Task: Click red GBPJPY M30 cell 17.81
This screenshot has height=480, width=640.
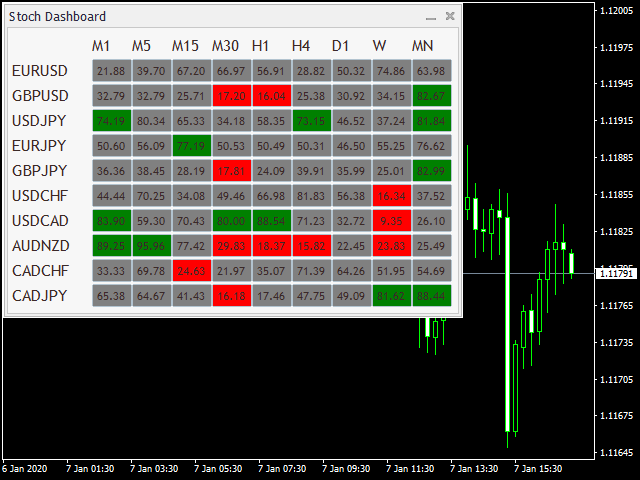Action: pos(231,171)
